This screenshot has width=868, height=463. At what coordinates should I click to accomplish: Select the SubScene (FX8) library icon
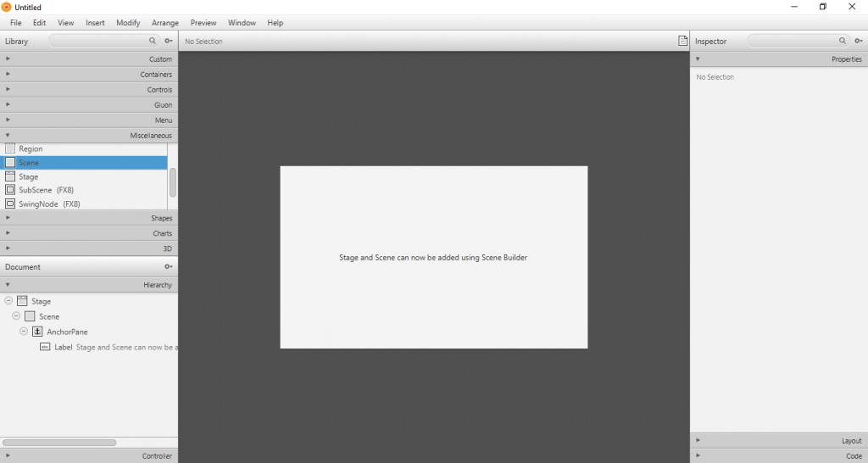10,189
